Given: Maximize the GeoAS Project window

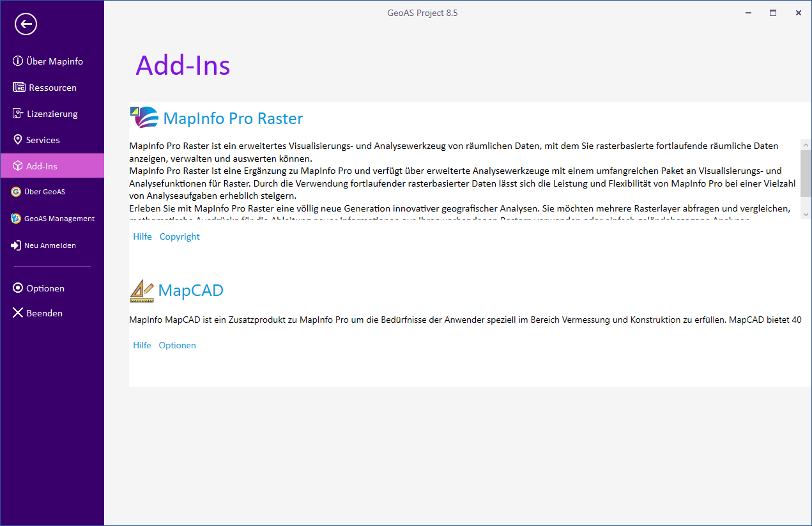Looking at the screenshot, I should (x=773, y=13).
